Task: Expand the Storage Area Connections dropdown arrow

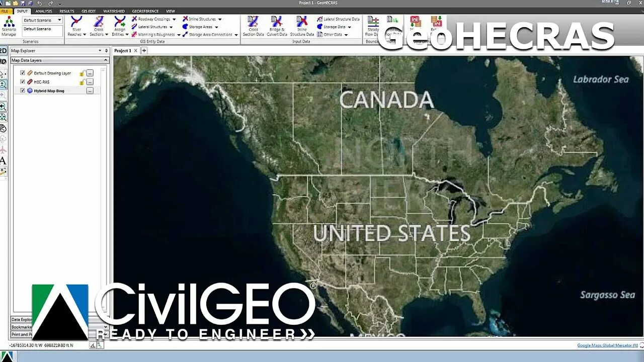Action: coord(236,35)
